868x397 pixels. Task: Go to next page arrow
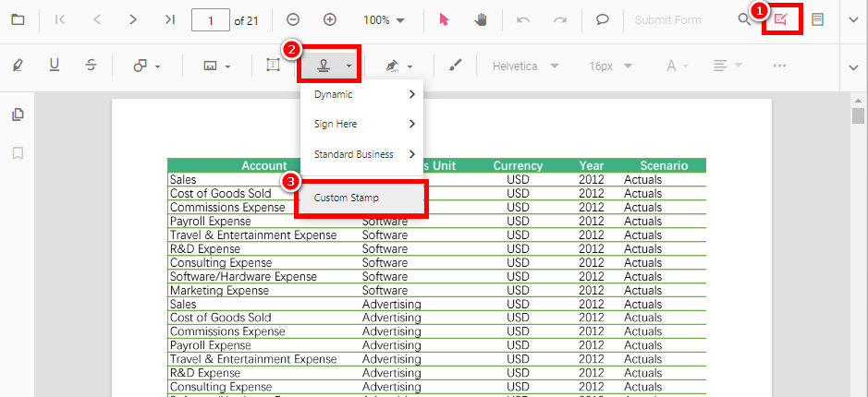(x=133, y=19)
